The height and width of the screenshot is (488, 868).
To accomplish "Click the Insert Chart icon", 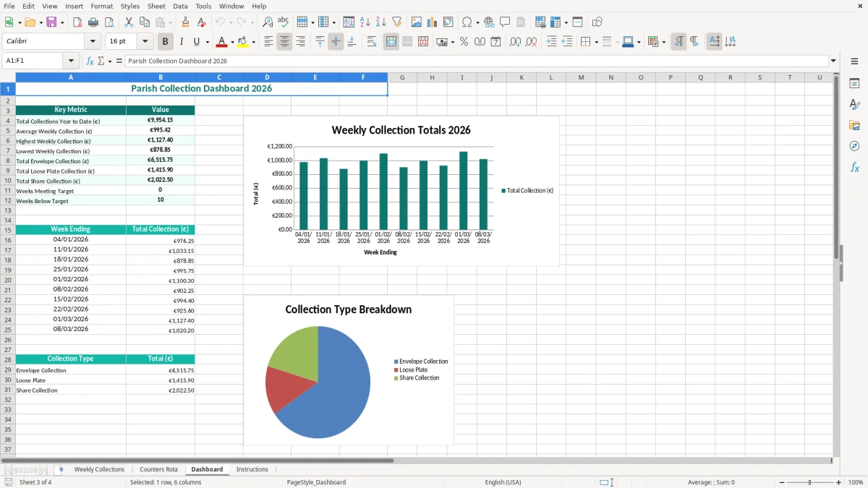I will (432, 22).
